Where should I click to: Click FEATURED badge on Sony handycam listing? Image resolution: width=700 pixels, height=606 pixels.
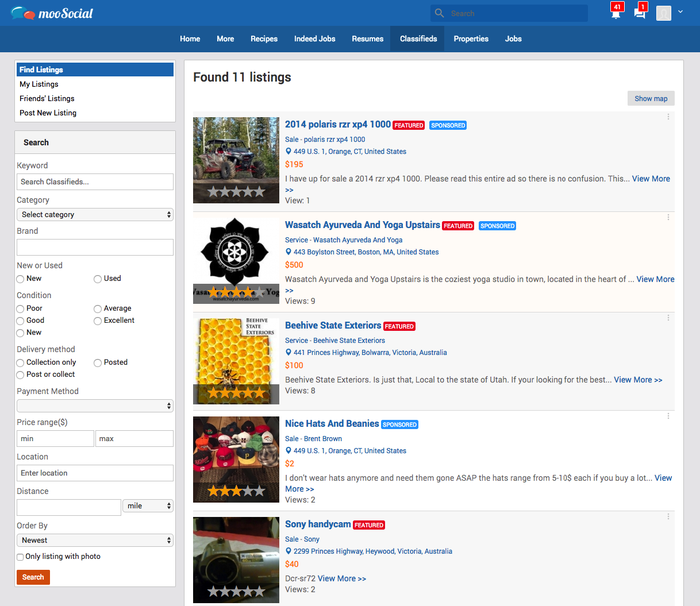tap(369, 525)
